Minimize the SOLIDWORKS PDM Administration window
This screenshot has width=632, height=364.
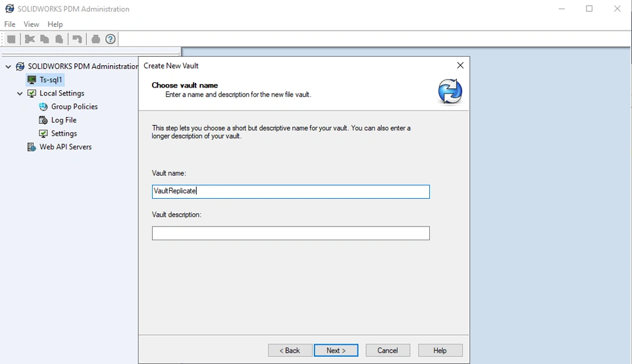[562, 9]
